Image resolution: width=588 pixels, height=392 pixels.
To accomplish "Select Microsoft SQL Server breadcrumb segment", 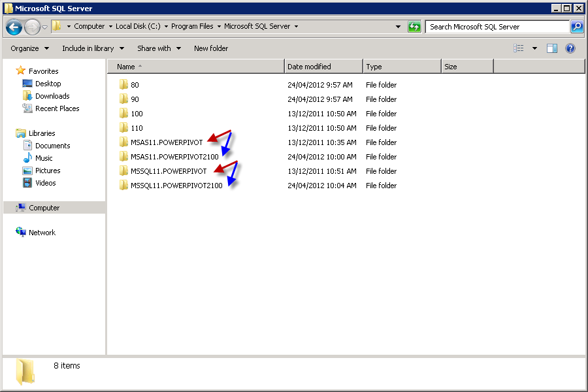I will pos(257,26).
